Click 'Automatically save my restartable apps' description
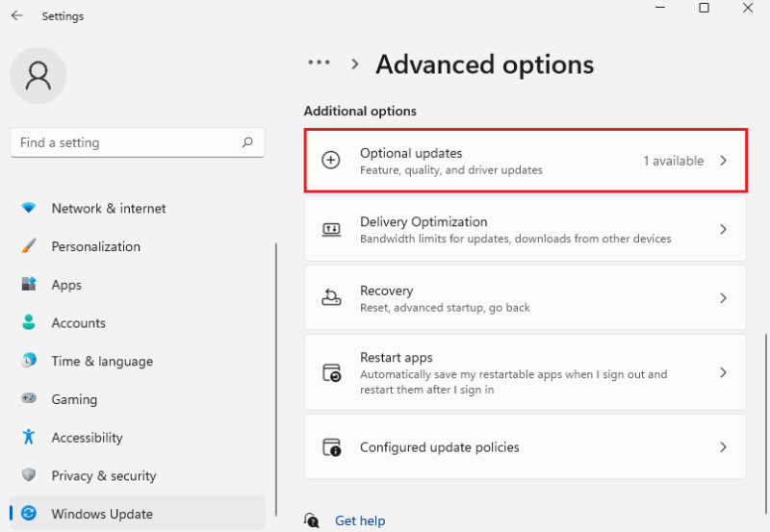The height and width of the screenshot is (532, 770). tap(514, 382)
